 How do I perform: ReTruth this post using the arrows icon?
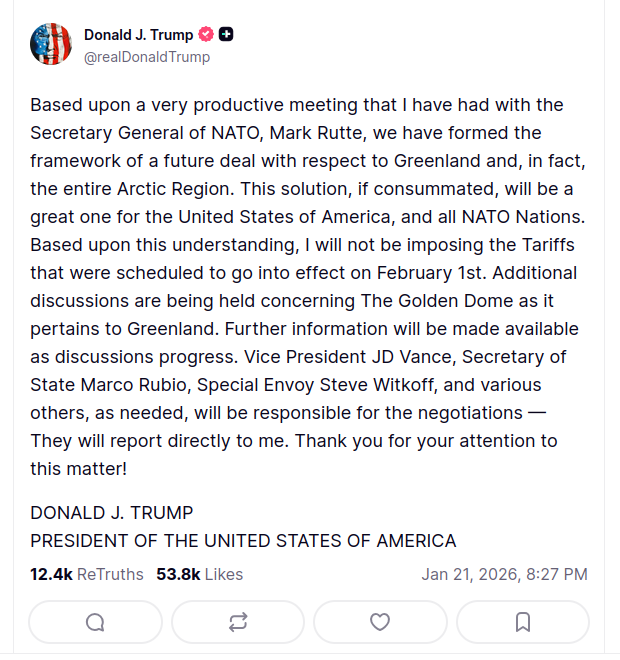point(237,622)
